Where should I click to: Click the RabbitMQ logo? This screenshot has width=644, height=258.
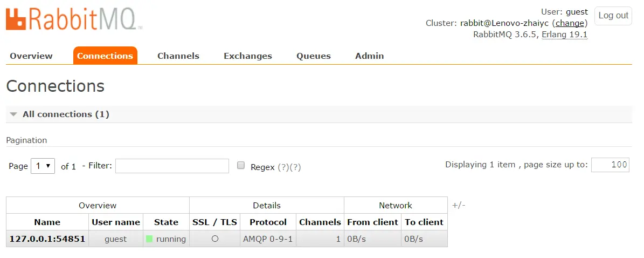coord(74,19)
